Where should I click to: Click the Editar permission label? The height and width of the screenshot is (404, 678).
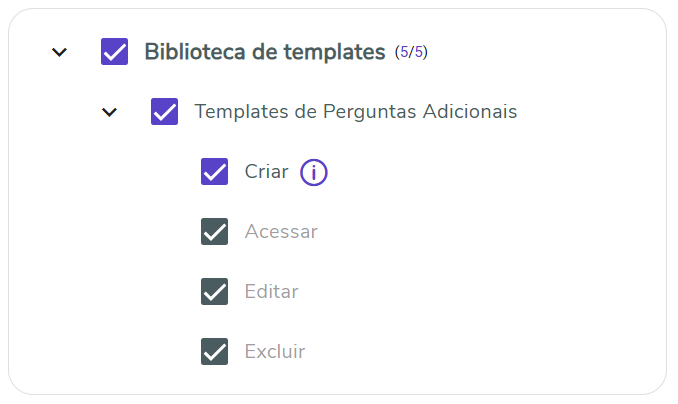[271, 292]
